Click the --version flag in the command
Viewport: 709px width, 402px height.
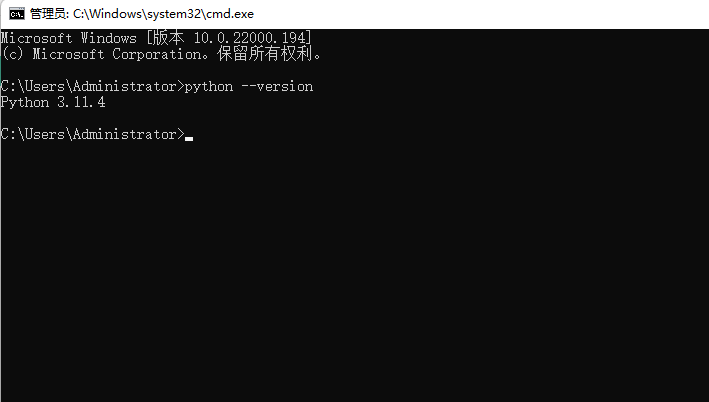pos(277,86)
